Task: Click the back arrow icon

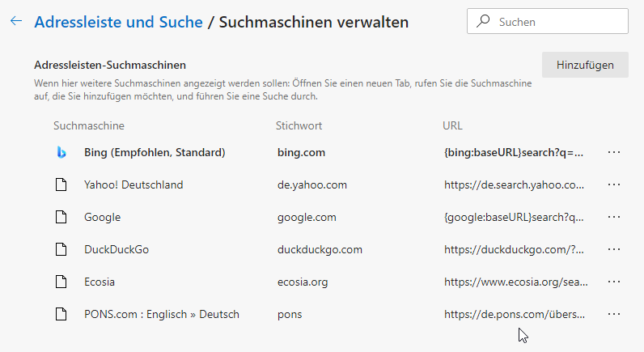Action: [16, 21]
